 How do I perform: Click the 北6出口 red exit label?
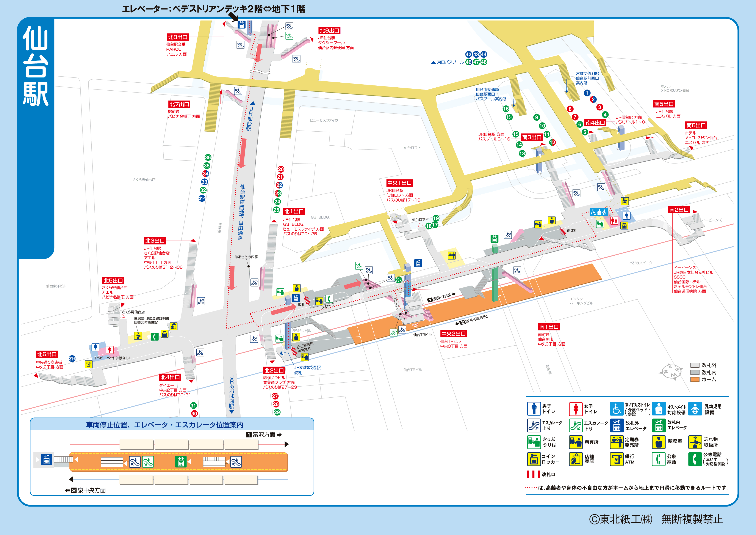[47, 354]
